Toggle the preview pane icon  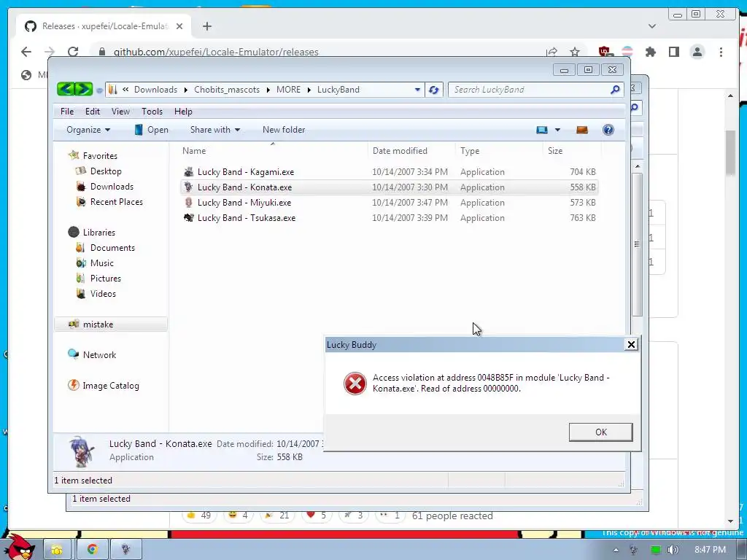pyautogui.click(x=581, y=130)
